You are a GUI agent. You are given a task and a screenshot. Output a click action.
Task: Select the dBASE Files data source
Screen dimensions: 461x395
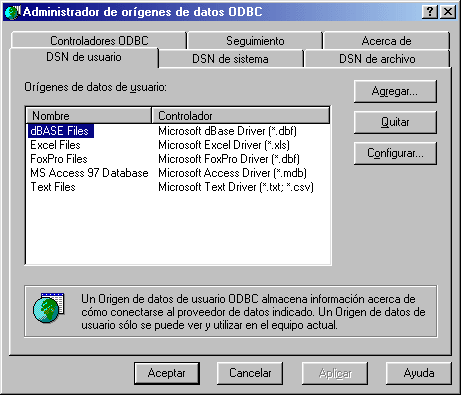pos(61,131)
